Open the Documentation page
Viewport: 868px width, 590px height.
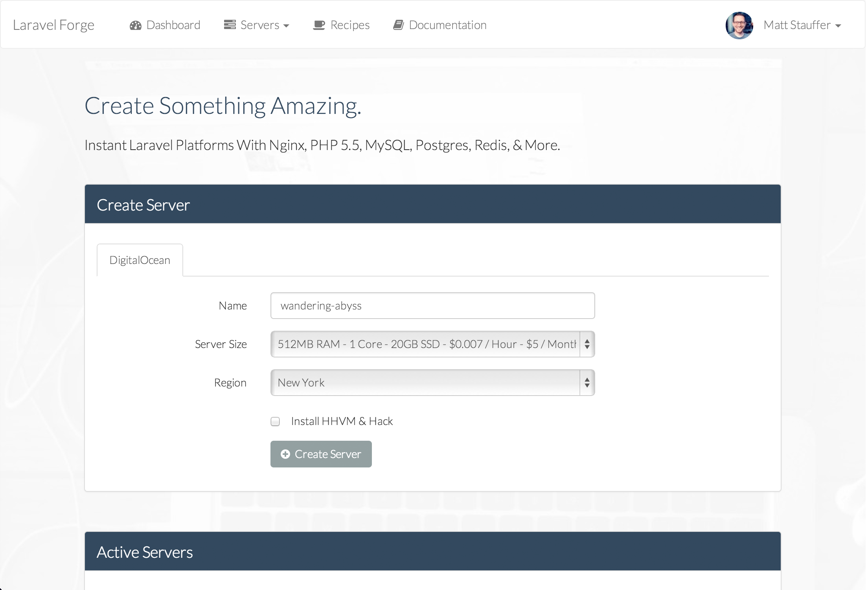tap(440, 25)
